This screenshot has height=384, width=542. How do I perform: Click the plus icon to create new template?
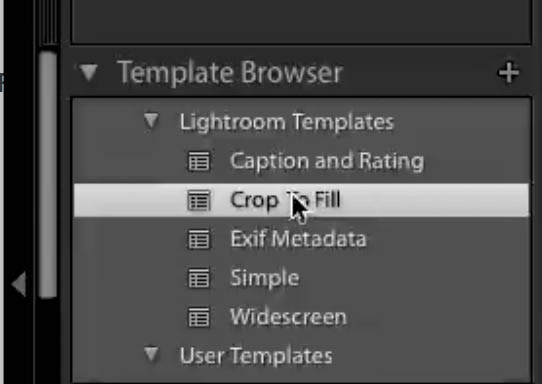[x=508, y=73]
